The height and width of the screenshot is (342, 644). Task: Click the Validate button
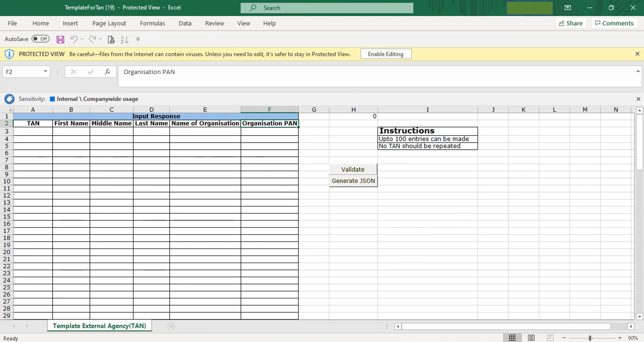352,169
